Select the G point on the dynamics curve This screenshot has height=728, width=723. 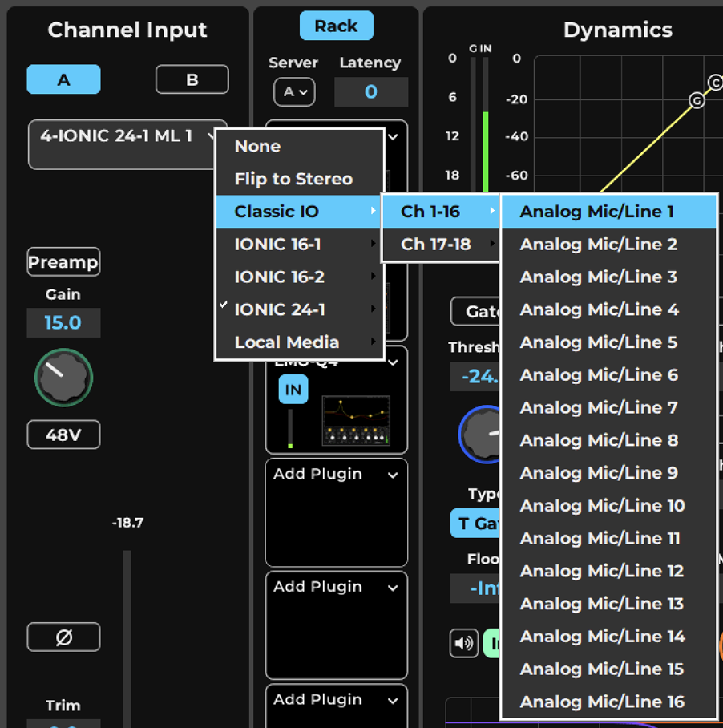[696, 100]
